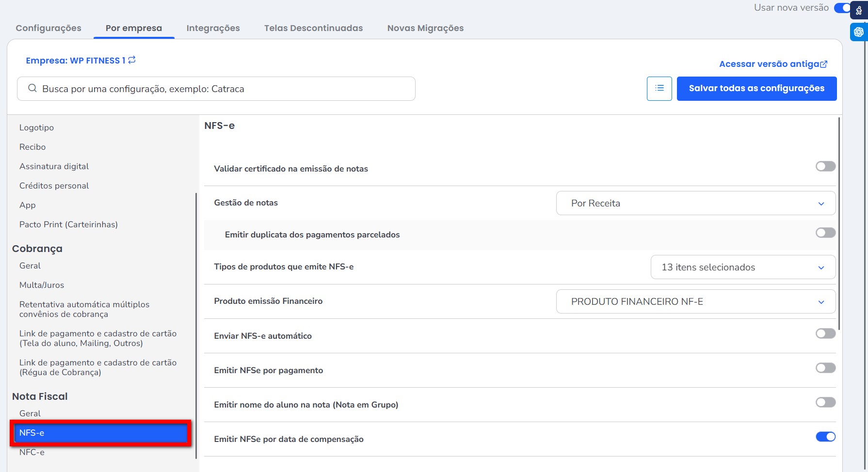Open Multa/Juros under Cobrança
The image size is (868, 472).
coord(42,285)
